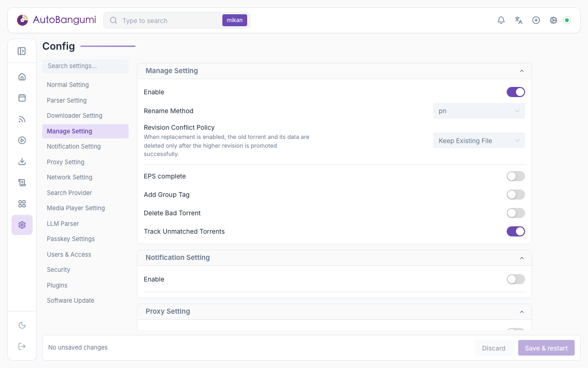The image size is (588, 368).
Task: Open the Rename Method dropdown
Action: pyautogui.click(x=479, y=111)
